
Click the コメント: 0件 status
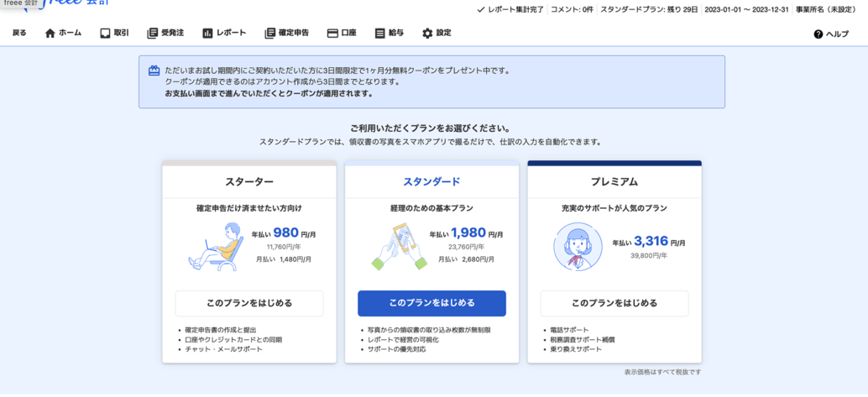click(573, 9)
